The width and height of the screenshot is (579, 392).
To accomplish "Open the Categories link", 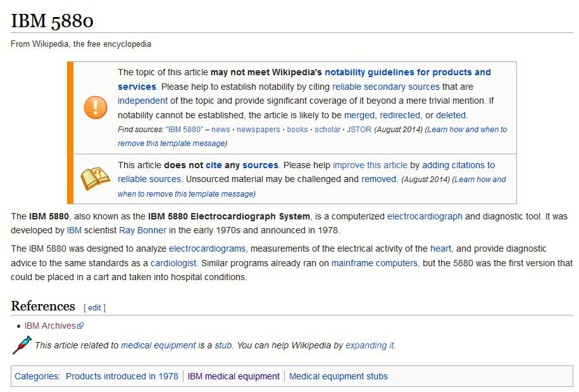I will coord(37,376).
